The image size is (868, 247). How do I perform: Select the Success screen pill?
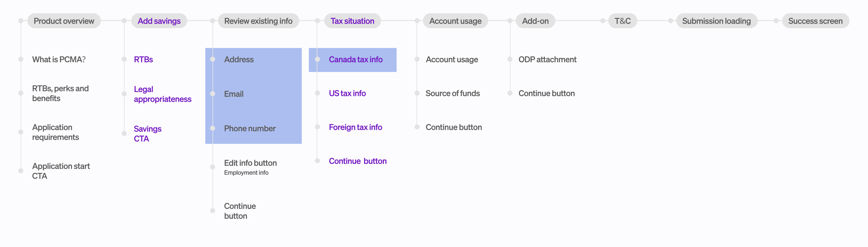[815, 21]
